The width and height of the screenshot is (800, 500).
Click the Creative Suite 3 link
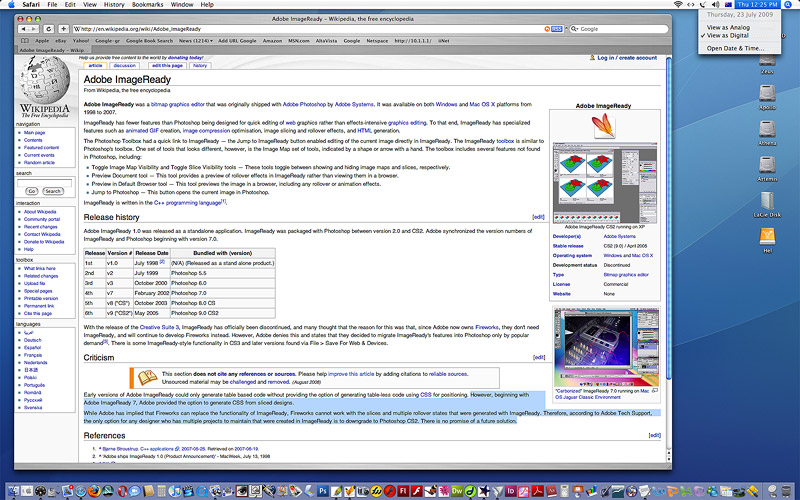pos(159,328)
